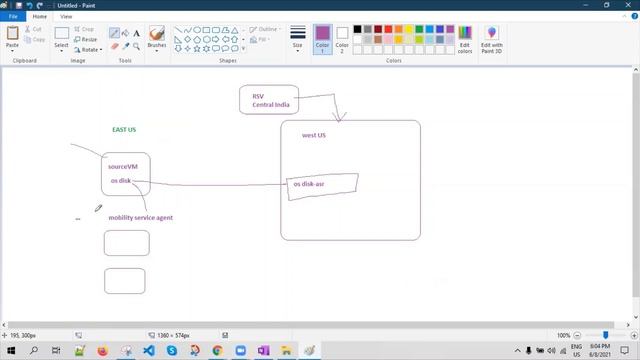Choose the green color swatch
This screenshot has height=360, width=640.
pyautogui.click(x=419, y=29)
